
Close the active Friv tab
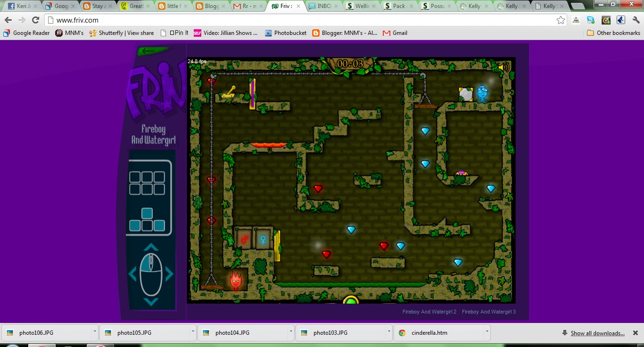[298, 7]
